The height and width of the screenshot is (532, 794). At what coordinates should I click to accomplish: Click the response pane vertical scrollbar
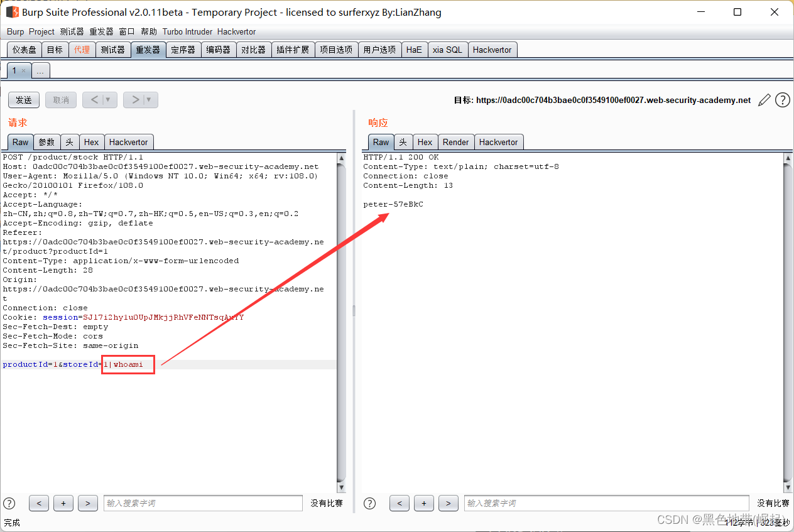pyautogui.click(x=788, y=323)
